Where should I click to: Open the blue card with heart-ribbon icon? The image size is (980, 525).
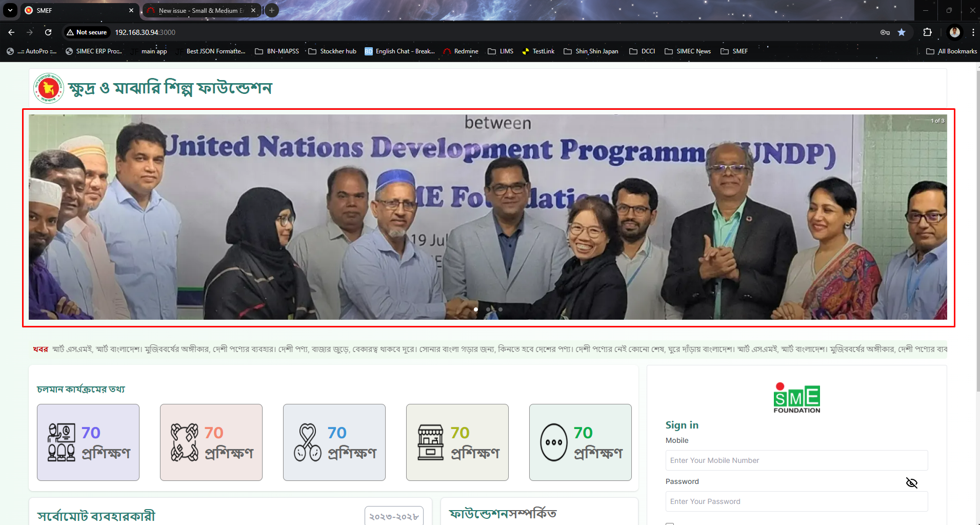(x=334, y=442)
